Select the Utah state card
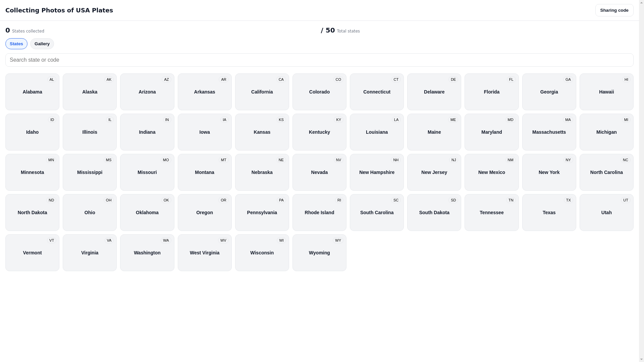This screenshot has width=644, height=362. click(606, 213)
